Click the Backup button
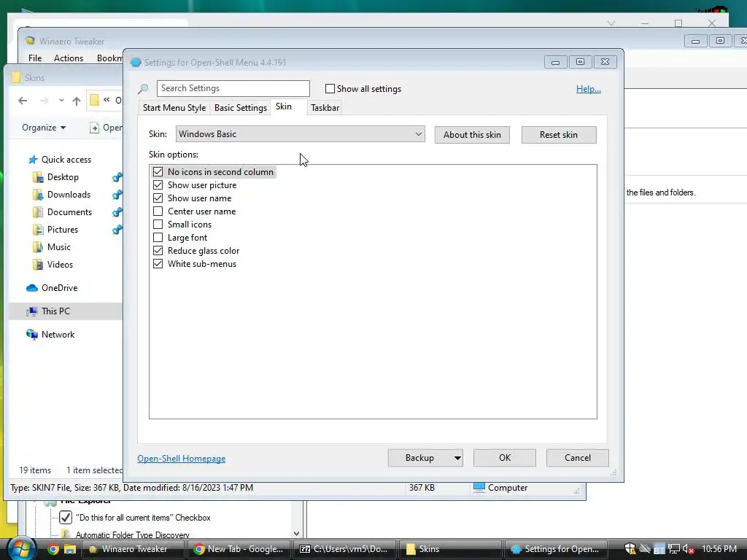 (x=419, y=458)
